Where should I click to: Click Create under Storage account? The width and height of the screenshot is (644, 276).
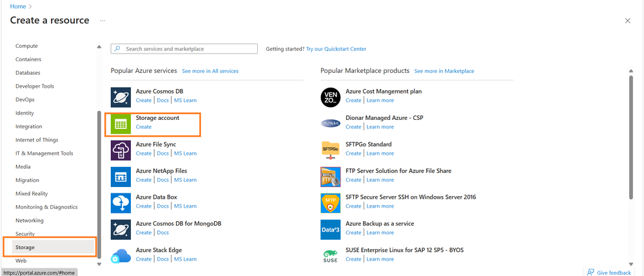coord(144,127)
